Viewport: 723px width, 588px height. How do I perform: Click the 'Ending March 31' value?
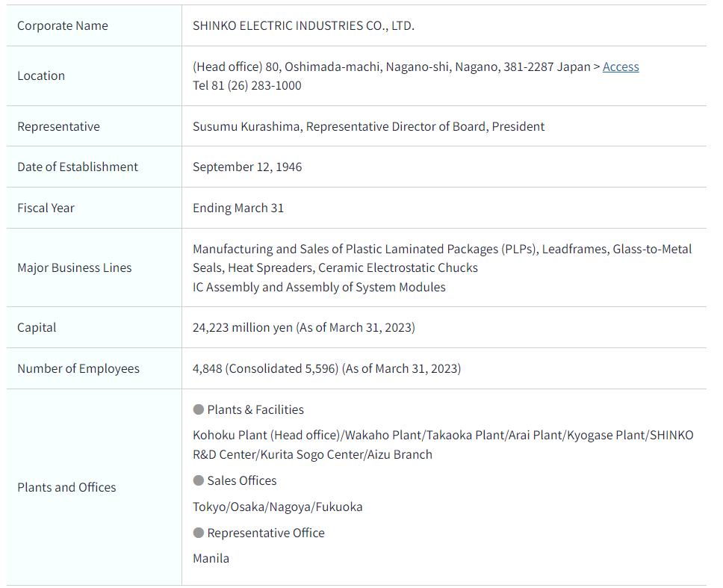click(238, 208)
